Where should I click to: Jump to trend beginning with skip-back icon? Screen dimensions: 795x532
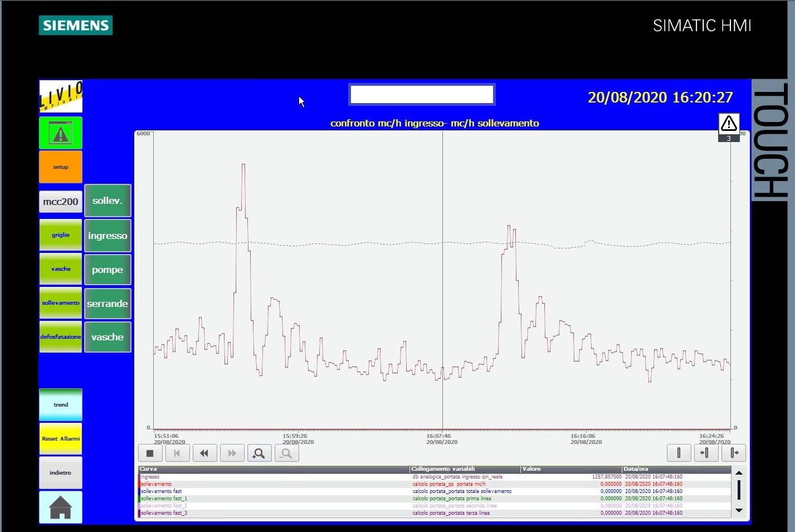click(177, 453)
